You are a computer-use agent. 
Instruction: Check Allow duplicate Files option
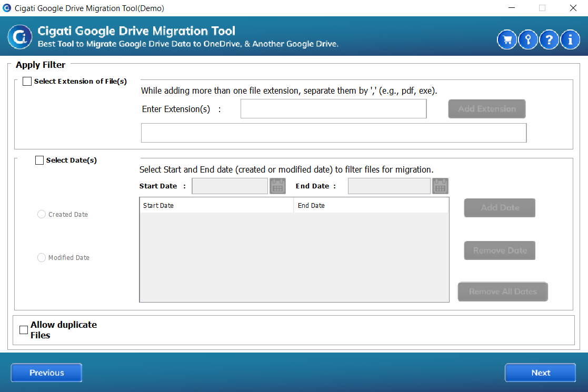pos(24,330)
